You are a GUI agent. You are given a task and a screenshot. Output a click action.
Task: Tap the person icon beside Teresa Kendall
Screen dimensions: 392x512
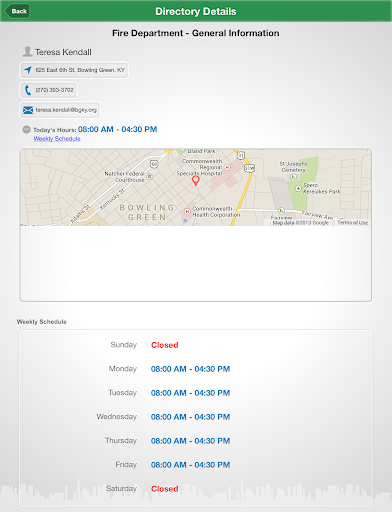[27, 52]
